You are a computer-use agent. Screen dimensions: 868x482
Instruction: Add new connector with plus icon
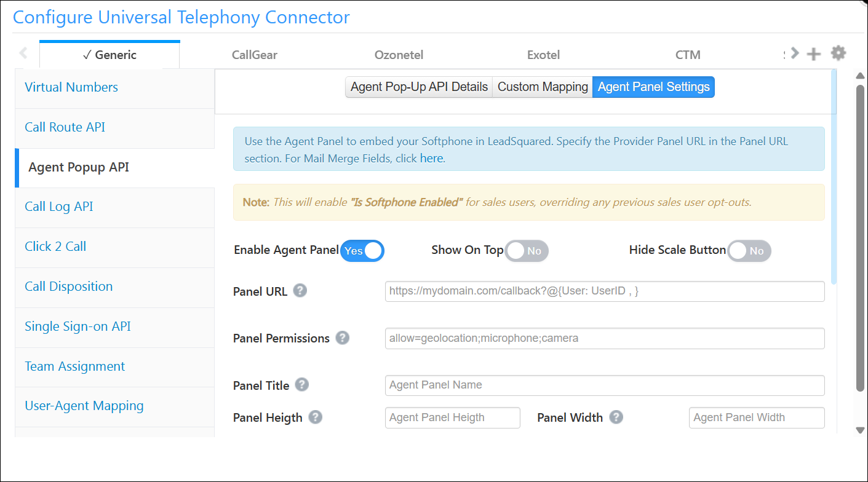(814, 54)
